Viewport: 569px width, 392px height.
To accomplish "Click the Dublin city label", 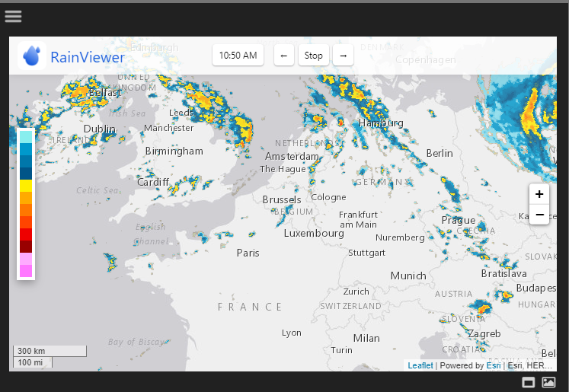I will pyautogui.click(x=100, y=129).
